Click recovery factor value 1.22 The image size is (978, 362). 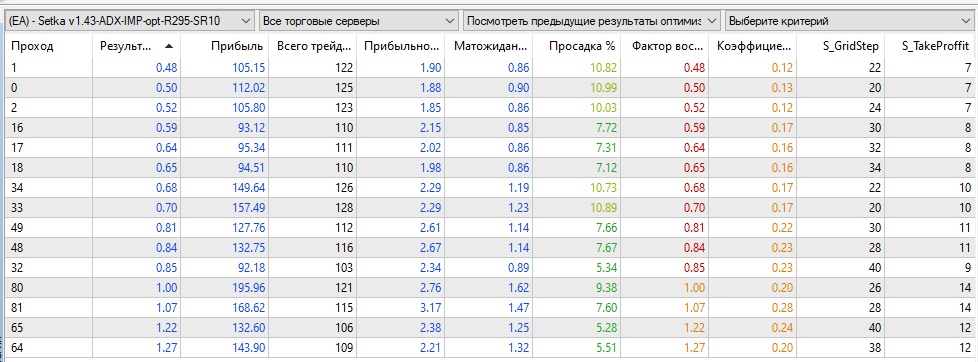[x=695, y=329]
